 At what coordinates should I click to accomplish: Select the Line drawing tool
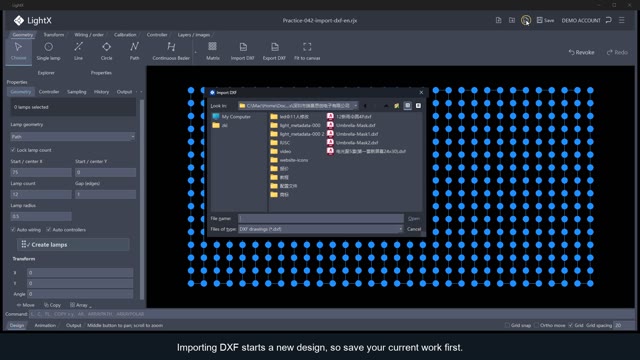click(78, 51)
